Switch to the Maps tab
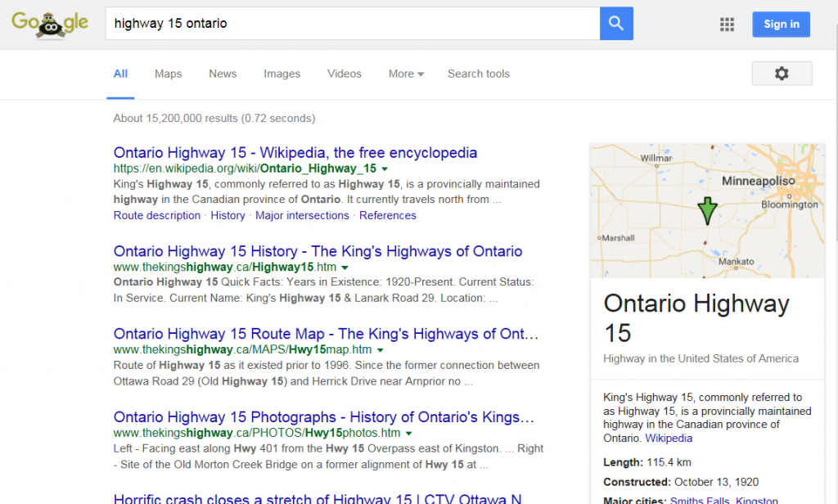This screenshot has height=504, width=838. (169, 74)
